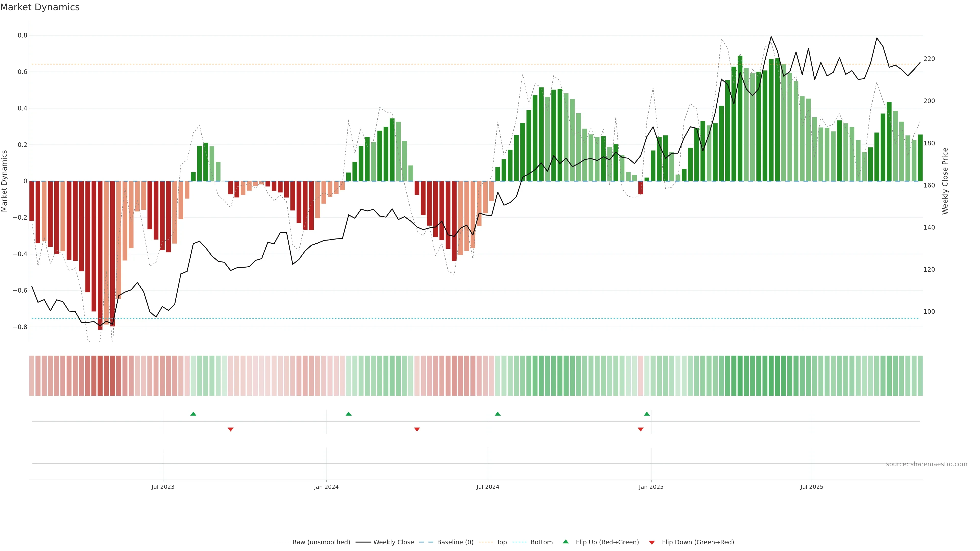Click the Market Dynamics chart title
This screenshot has width=980, height=551.
pyautogui.click(x=40, y=7)
